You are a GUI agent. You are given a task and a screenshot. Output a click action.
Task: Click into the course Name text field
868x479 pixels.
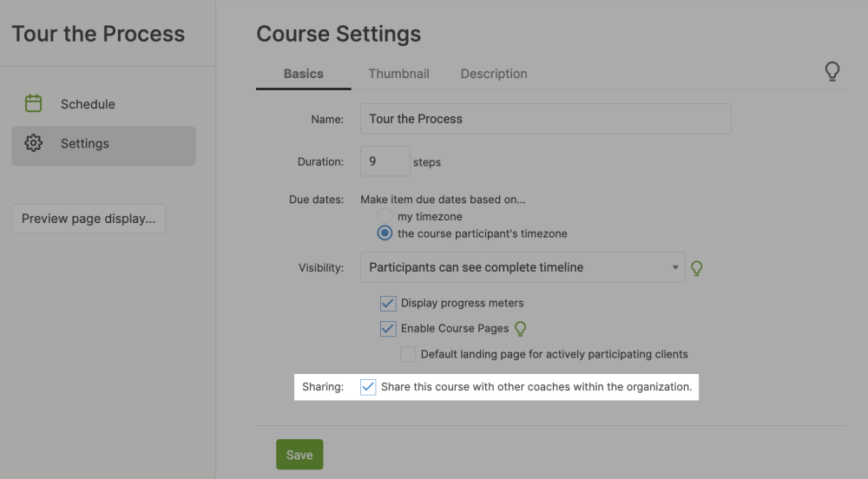(x=545, y=119)
